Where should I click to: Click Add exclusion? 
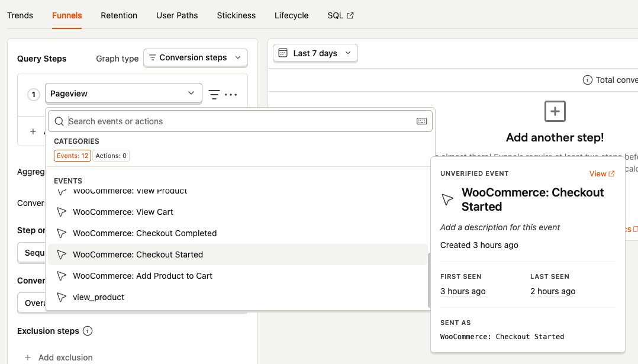point(59,357)
